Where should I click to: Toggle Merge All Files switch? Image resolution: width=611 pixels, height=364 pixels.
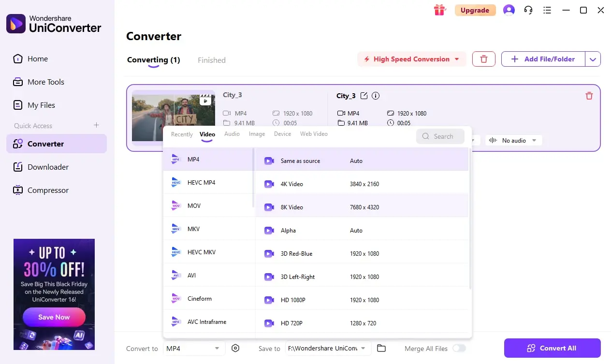pyautogui.click(x=459, y=349)
